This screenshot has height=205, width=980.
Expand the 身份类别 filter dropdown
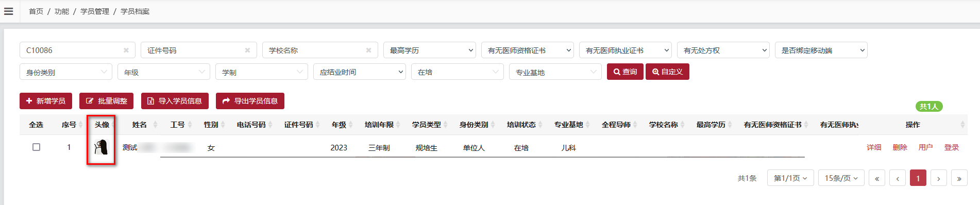[x=66, y=72]
